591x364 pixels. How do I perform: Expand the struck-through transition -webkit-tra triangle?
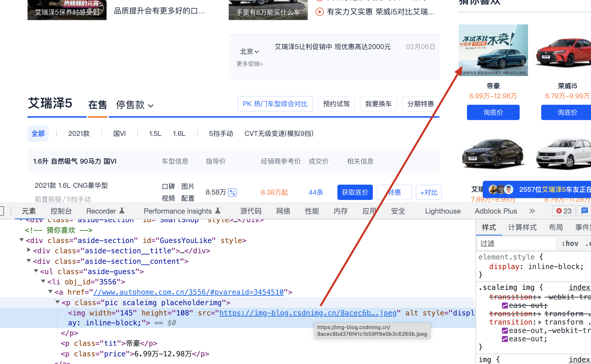click(540, 297)
